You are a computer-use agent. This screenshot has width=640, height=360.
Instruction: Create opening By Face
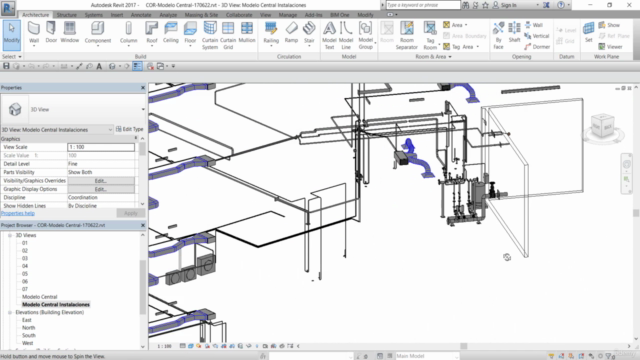coord(498,36)
